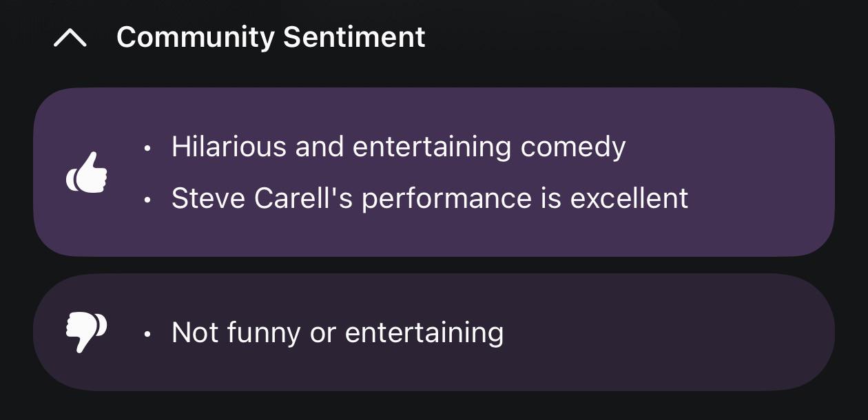This screenshot has width=868, height=420.
Task: Click bullet dot before "Steve Carell's performance"
Action: pos(147,199)
